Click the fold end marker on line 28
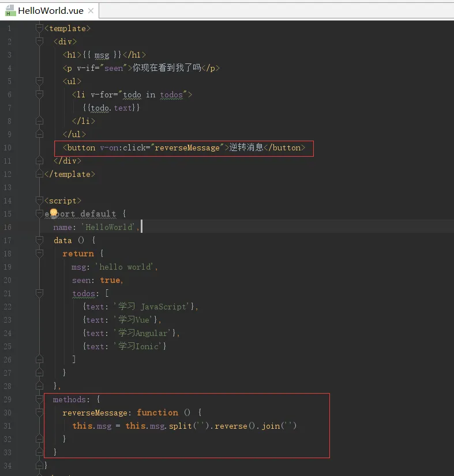This screenshot has height=476, width=454. (x=39, y=386)
